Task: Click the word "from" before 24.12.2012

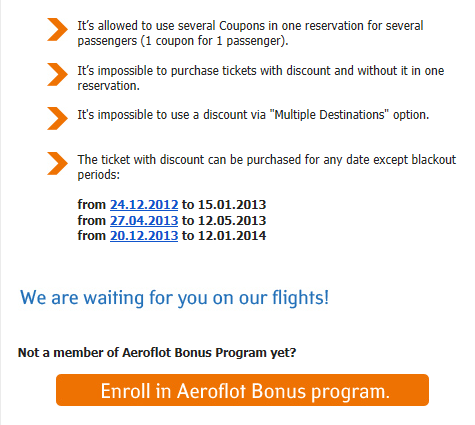Action: (92, 205)
